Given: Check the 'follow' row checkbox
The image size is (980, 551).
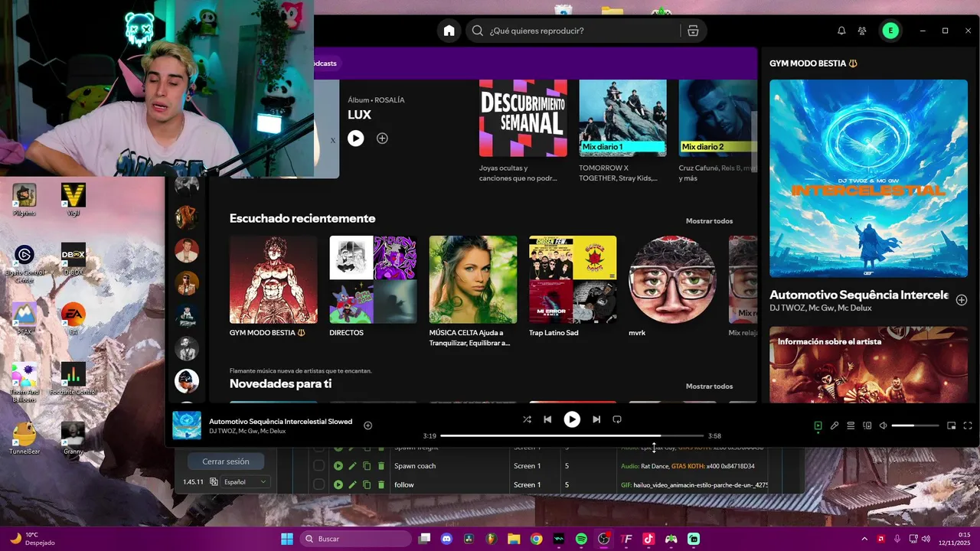Looking at the screenshot, I should (x=318, y=484).
